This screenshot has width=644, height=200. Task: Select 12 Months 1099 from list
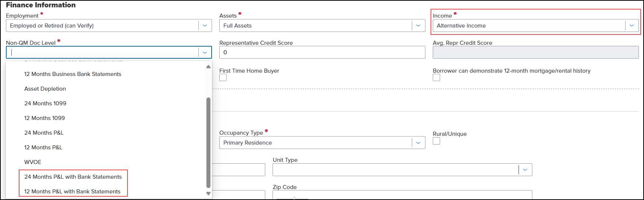44,118
